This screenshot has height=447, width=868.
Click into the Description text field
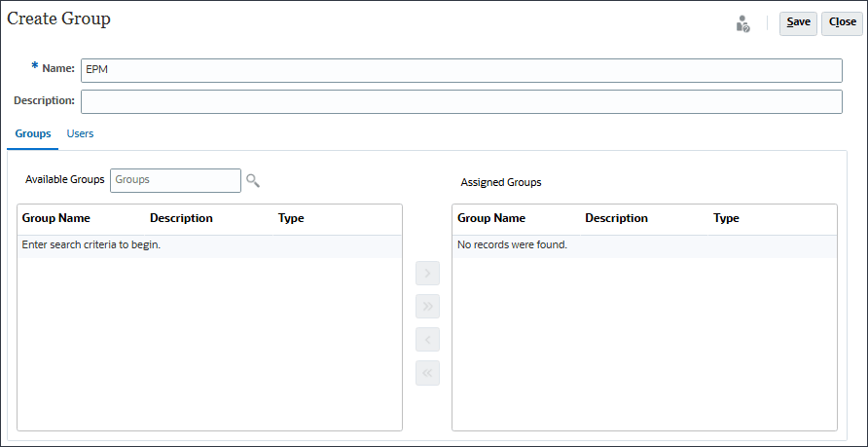(461, 101)
